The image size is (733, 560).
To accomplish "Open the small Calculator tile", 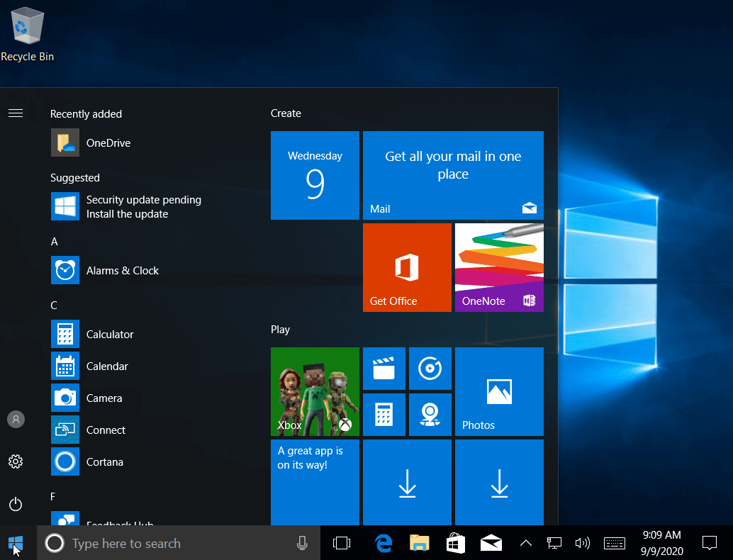I will (384, 415).
